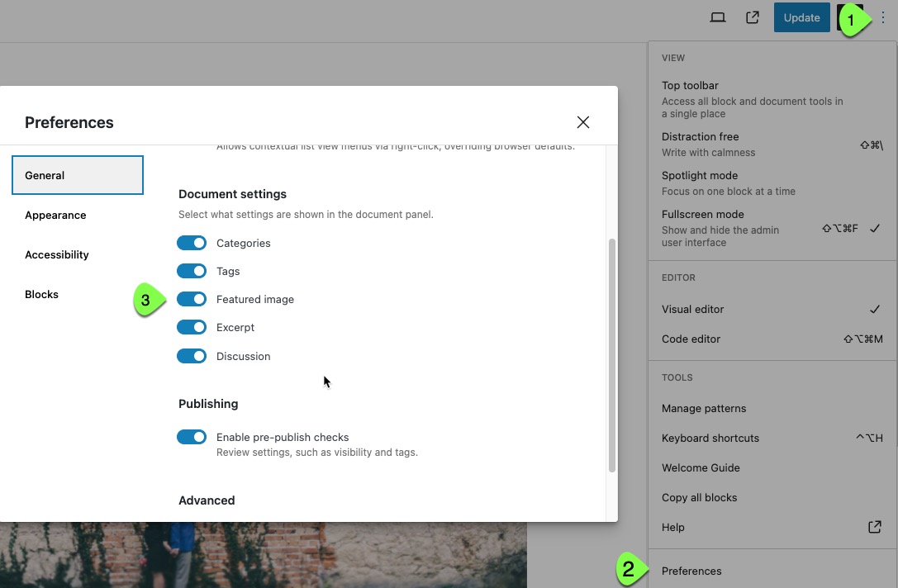Screen dimensions: 898x588
Task: Disable the Featured image switch
Action: pyautogui.click(x=192, y=299)
